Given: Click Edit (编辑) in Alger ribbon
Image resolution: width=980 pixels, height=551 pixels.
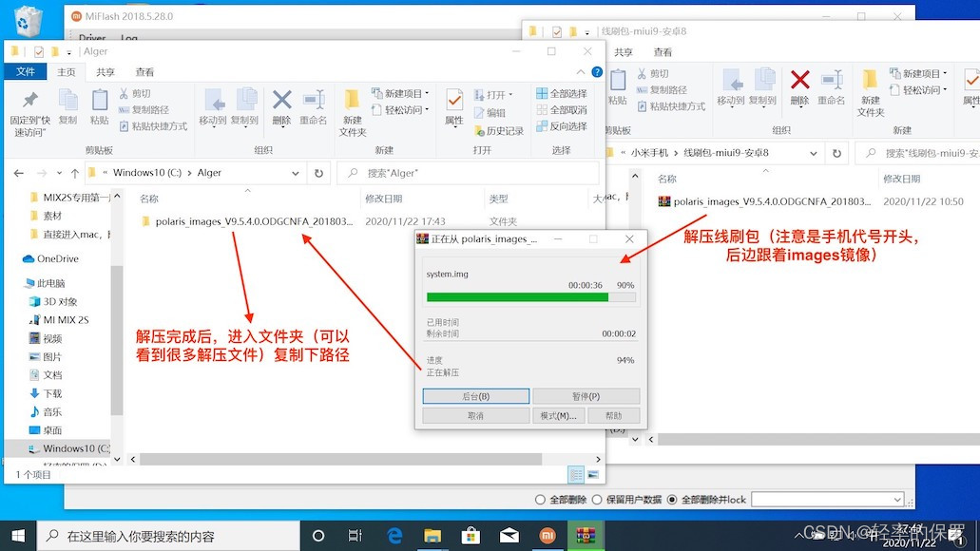Looking at the screenshot, I should (x=490, y=112).
